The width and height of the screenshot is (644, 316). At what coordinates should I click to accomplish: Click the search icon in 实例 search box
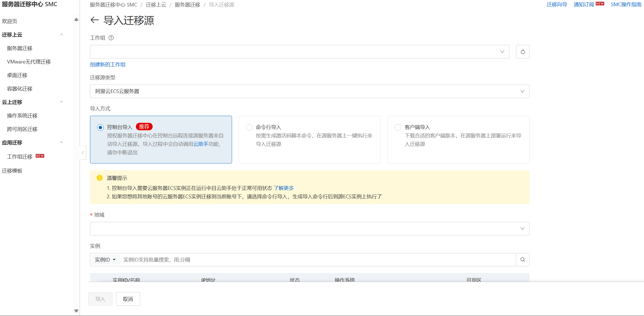[523, 260]
